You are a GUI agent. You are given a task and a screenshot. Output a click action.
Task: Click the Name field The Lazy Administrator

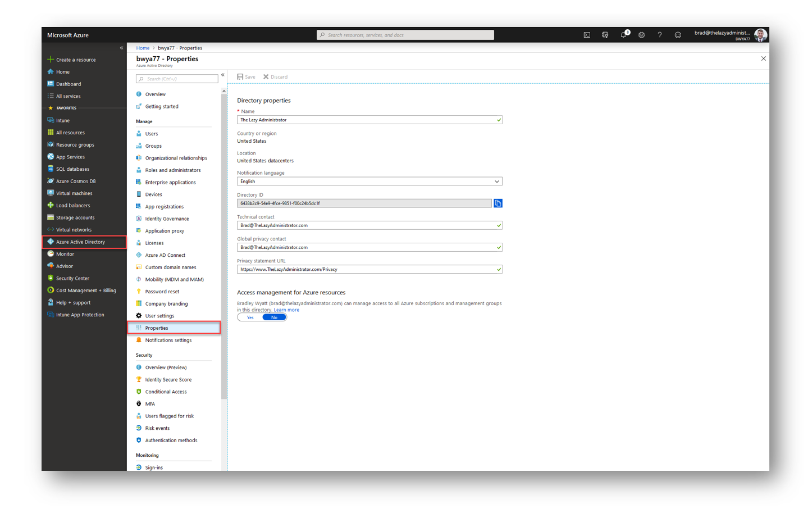pos(369,120)
